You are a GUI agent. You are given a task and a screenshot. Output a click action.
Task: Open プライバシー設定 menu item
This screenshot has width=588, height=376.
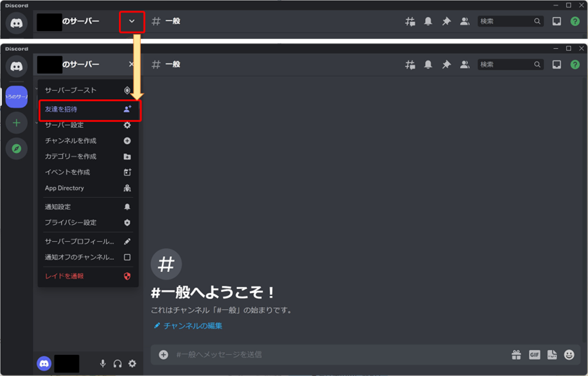coord(88,222)
